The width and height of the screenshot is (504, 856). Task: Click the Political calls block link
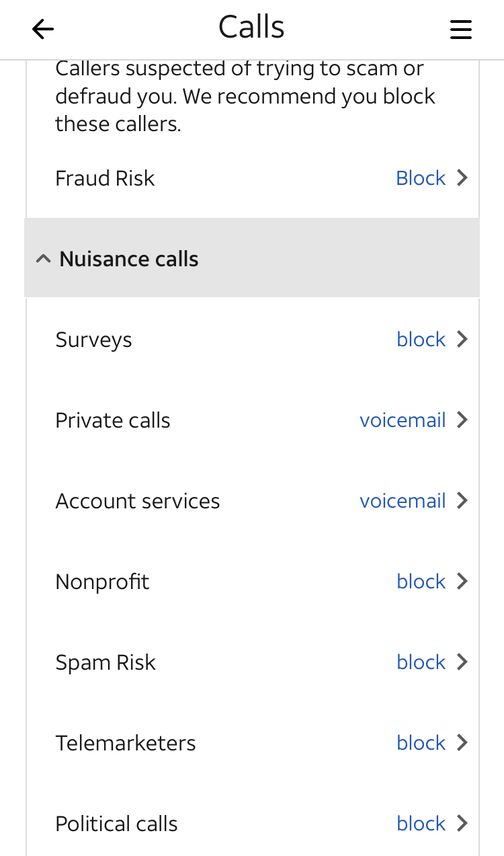click(x=421, y=824)
